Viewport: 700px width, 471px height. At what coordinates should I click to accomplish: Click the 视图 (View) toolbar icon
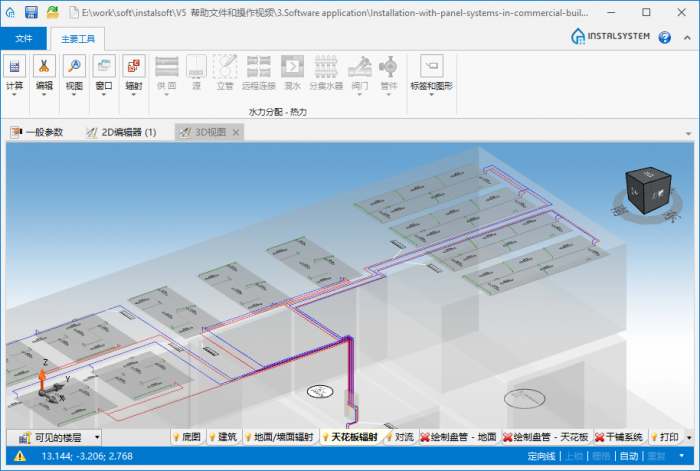point(75,73)
